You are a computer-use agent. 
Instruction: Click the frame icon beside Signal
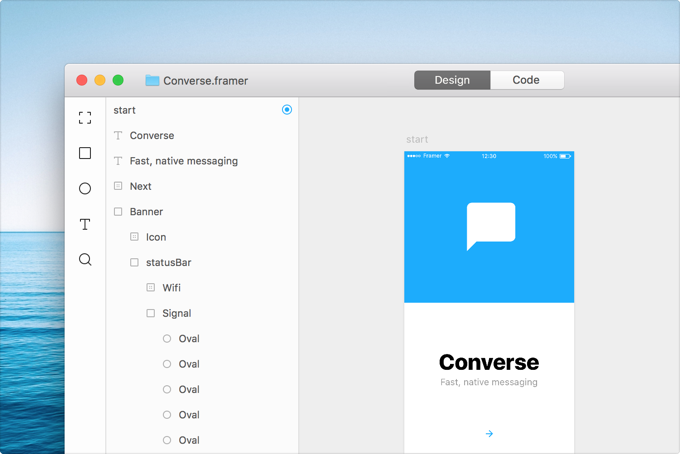pyautogui.click(x=150, y=313)
